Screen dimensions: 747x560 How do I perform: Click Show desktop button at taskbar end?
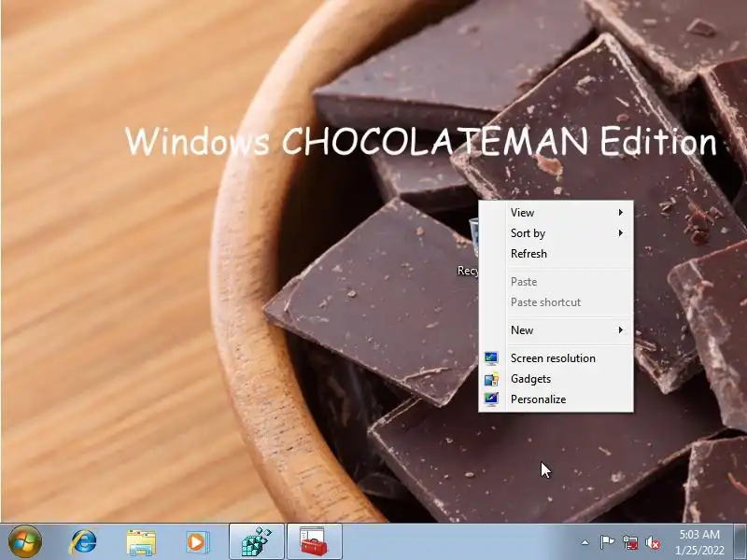[740, 541]
